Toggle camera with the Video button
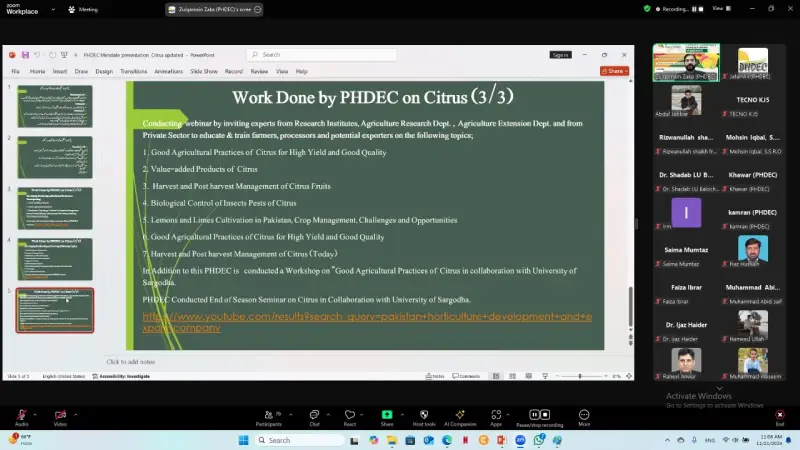 60,415
